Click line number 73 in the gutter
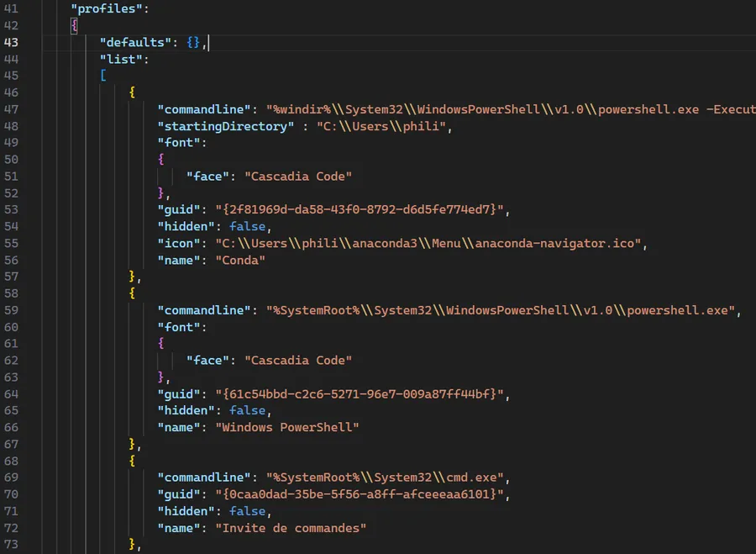The height and width of the screenshot is (554, 756). [x=11, y=545]
